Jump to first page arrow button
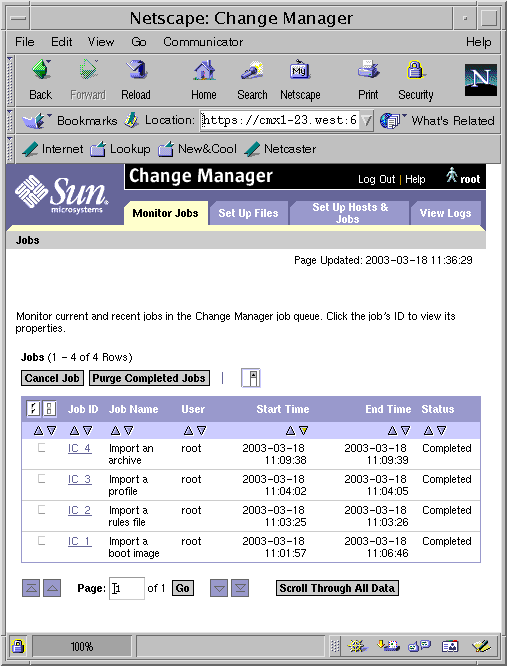The width and height of the screenshot is (507, 666). click(x=31, y=588)
